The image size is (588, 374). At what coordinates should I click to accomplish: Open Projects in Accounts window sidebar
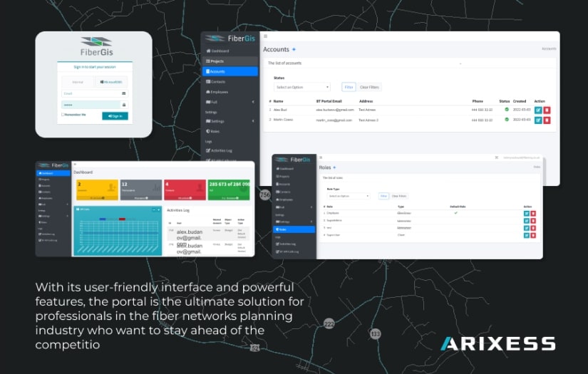[x=230, y=61]
